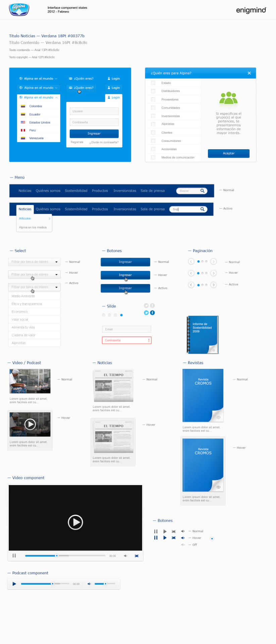Choose Ecuador from the country dropdown list

click(x=35, y=114)
